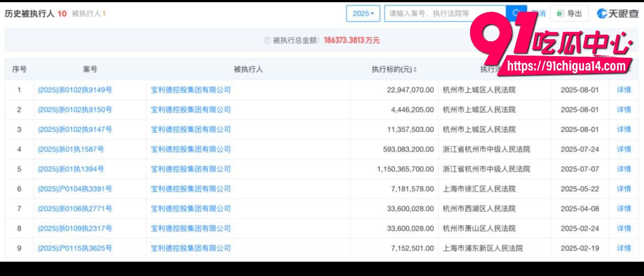Click 上海市徐汇区人民法院
The image size is (644, 276).
coord(479,189)
